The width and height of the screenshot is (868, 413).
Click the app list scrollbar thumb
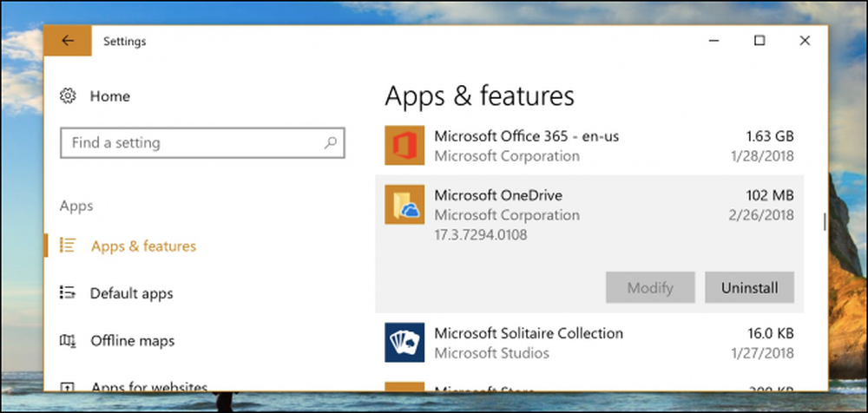[825, 221]
